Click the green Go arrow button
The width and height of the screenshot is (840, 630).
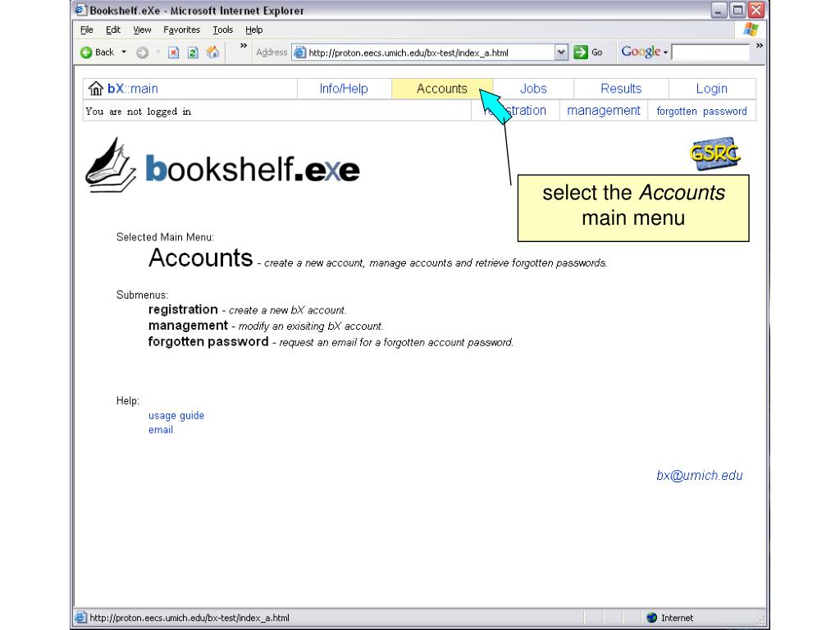tap(580, 52)
